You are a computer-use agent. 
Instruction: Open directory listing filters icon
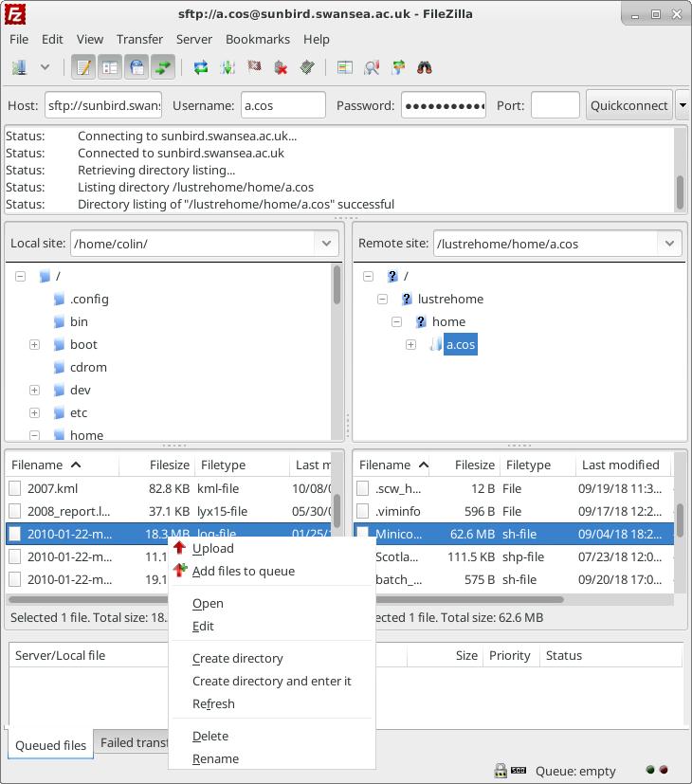[x=345, y=67]
